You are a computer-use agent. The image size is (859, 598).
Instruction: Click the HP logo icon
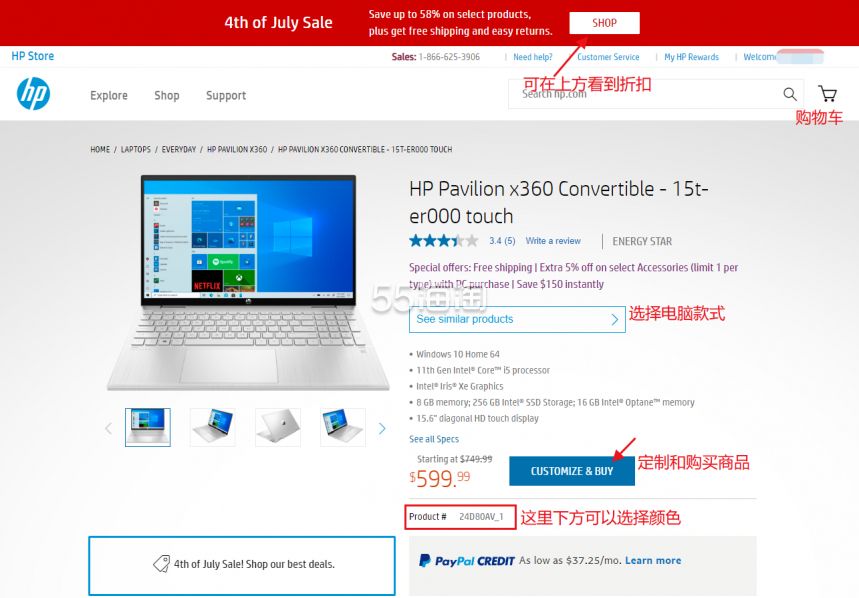33,94
